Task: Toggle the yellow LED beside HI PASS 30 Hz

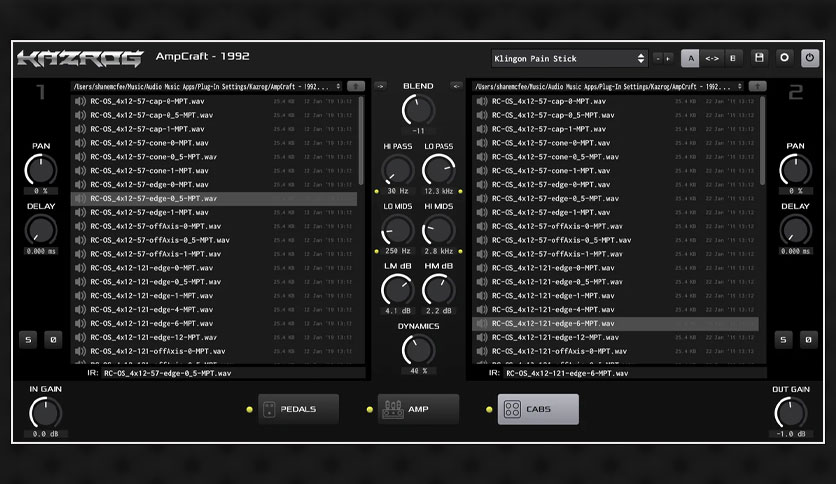Action: coord(377,191)
